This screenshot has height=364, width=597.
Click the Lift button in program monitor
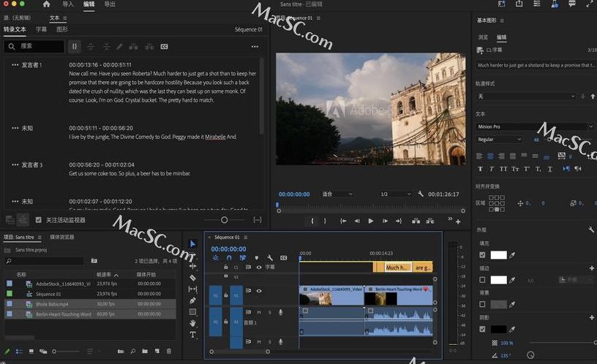click(416, 221)
